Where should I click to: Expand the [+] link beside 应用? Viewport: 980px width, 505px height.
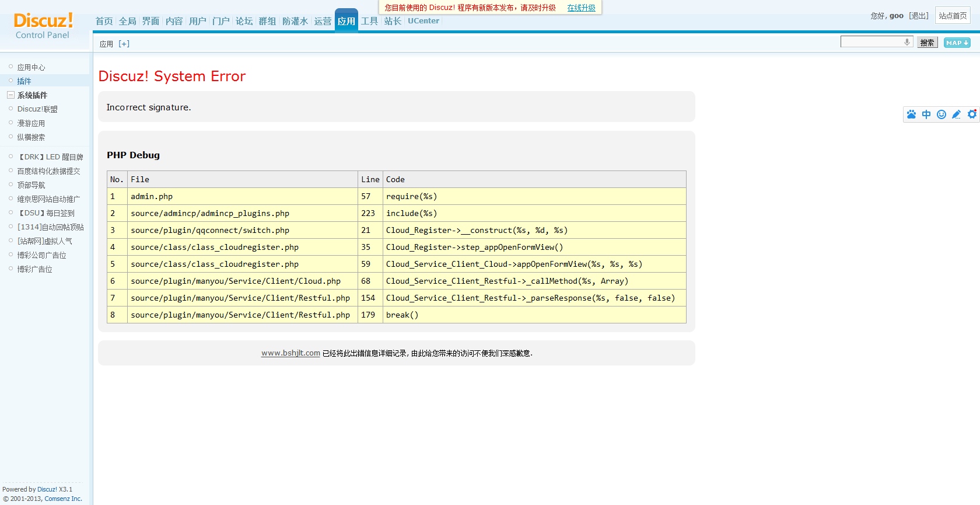(124, 44)
